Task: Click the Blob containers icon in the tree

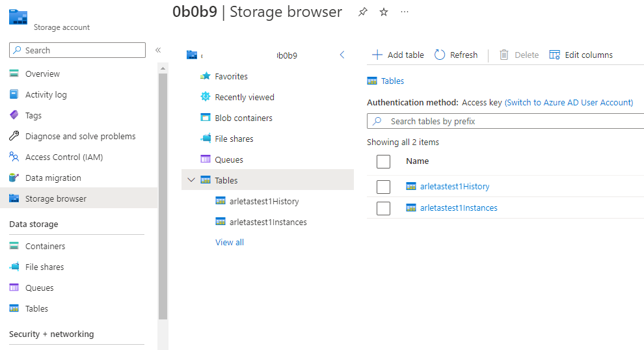Action: click(206, 118)
